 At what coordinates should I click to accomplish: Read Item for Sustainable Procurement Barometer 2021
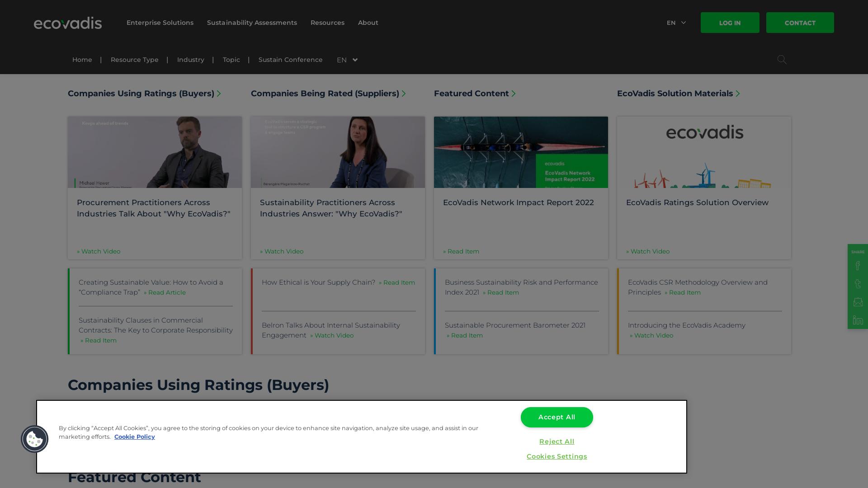click(x=465, y=335)
